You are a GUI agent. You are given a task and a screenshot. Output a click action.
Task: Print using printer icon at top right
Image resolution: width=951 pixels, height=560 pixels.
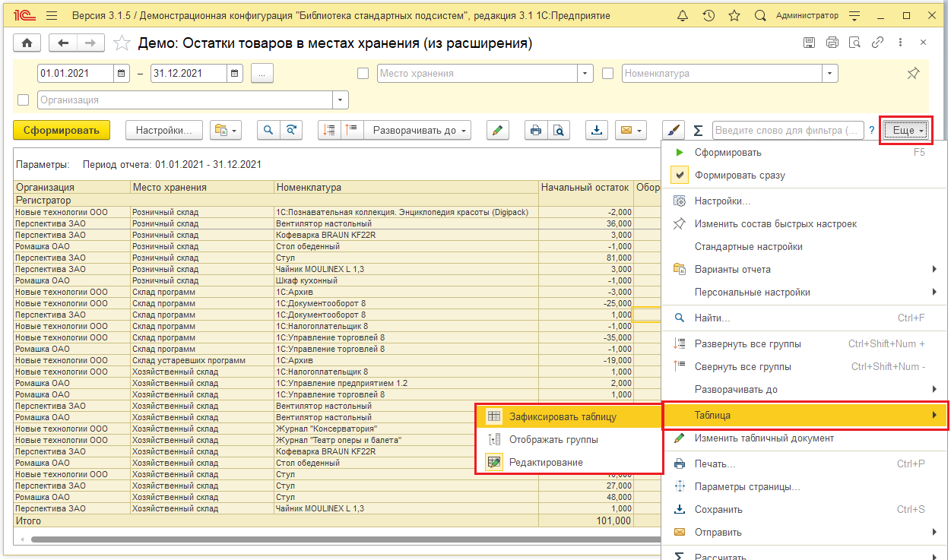click(x=832, y=43)
